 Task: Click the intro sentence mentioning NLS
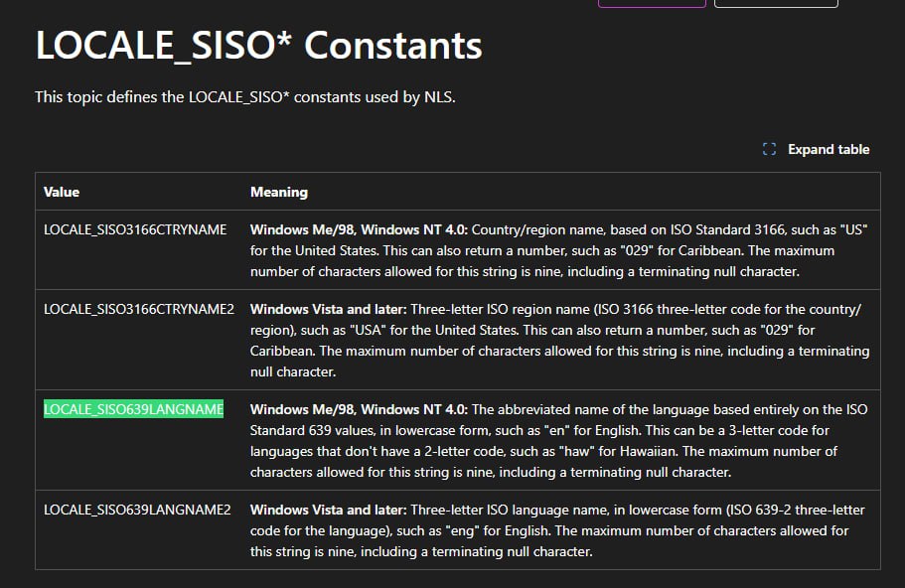click(x=244, y=96)
